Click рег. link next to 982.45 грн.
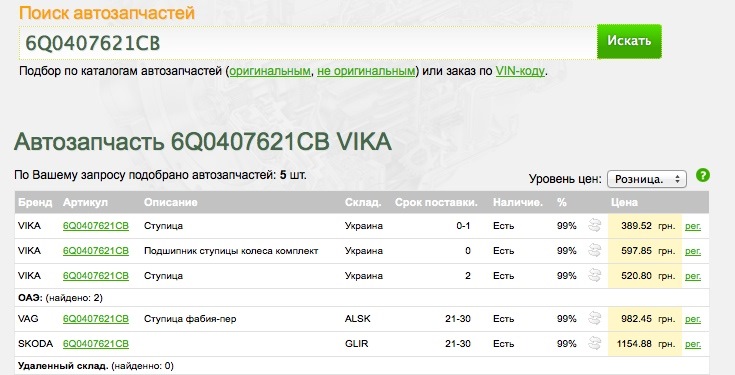The width and height of the screenshot is (735, 375). click(693, 319)
